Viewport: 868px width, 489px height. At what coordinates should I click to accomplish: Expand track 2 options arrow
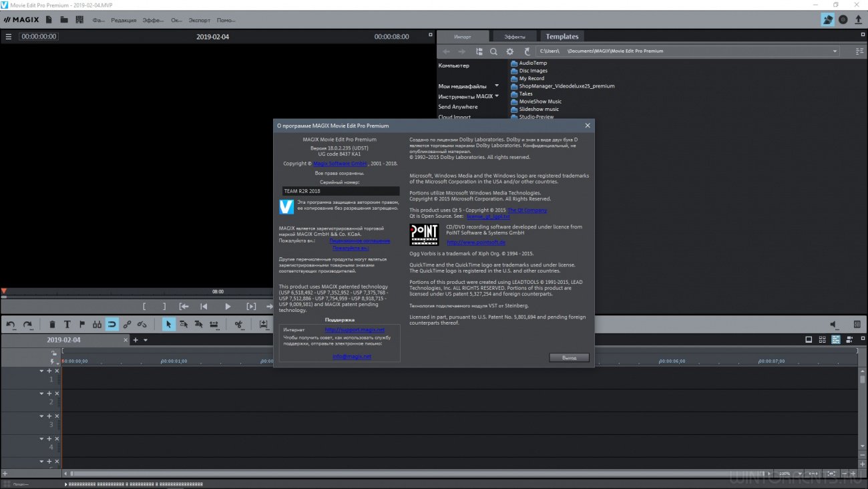(x=41, y=393)
